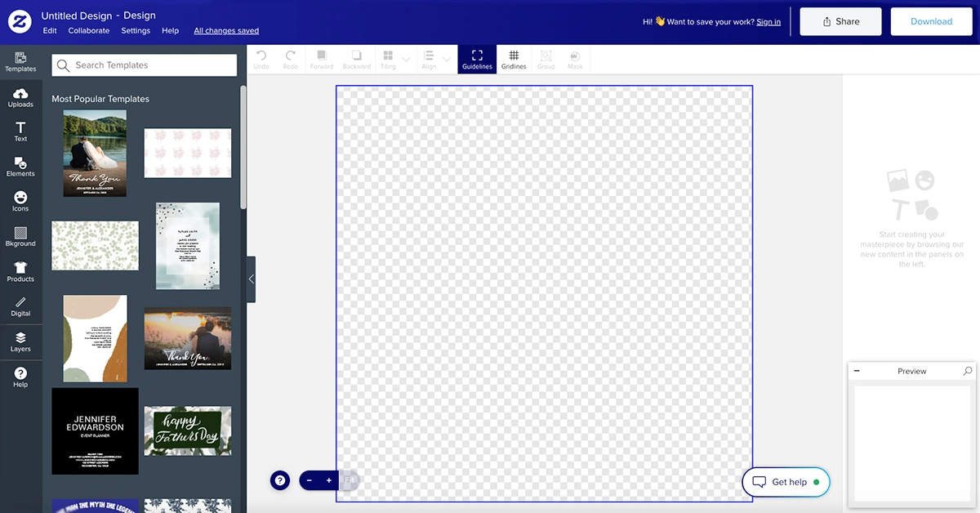The height and width of the screenshot is (513, 980).
Task: Collapse the templates side panel
Action: [x=251, y=279]
